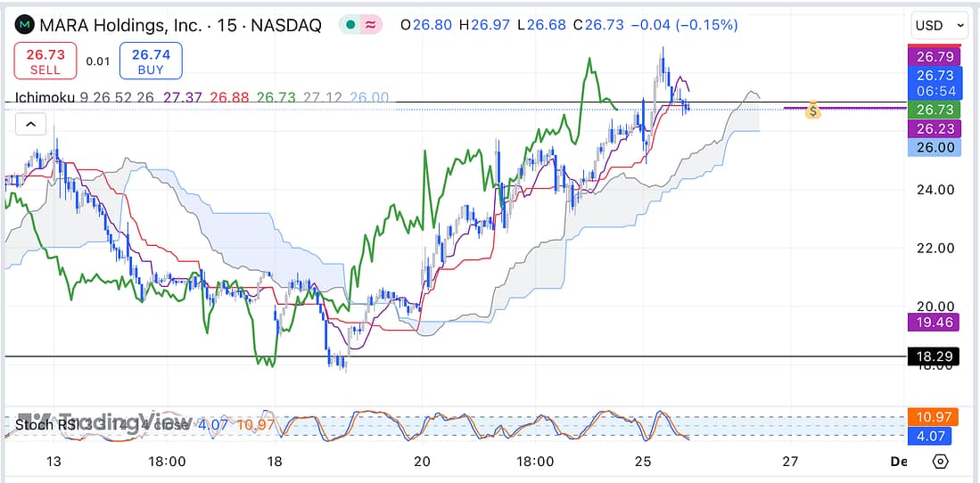Open chart settings gear icon
Screen dimensions: 980x483
point(939,461)
